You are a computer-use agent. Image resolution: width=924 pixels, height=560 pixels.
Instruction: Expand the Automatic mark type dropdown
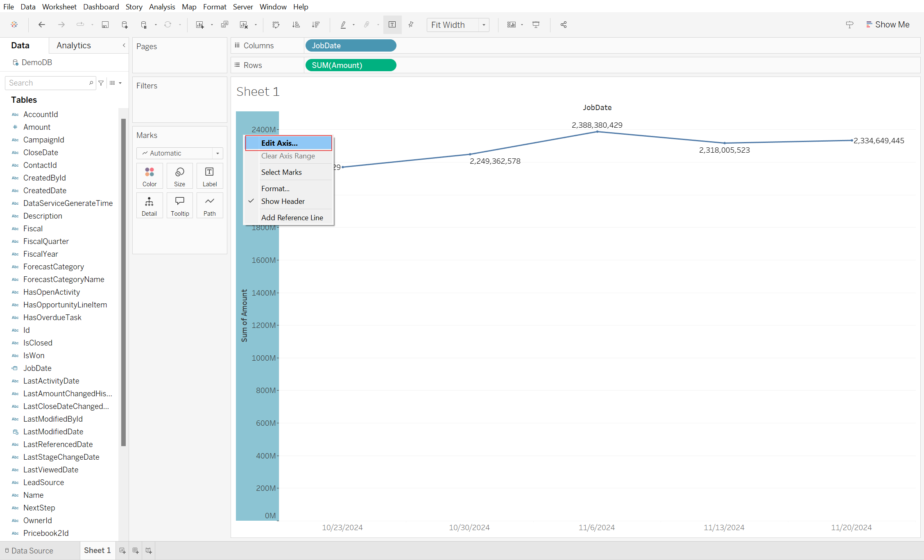217,153
